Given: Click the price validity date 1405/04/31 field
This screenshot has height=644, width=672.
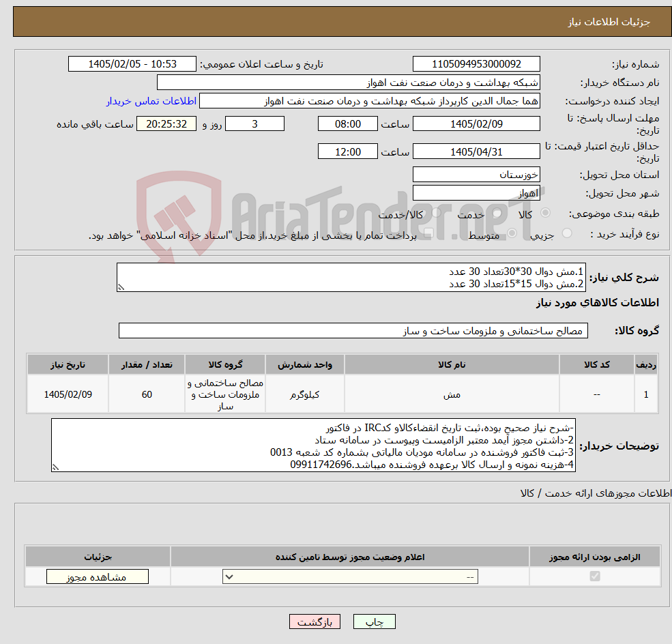Looking at the screenshot, I should tap(476, 151).
